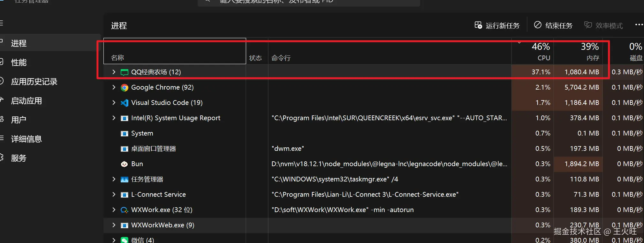Click the 结束任务 button
The width and height of the screenshot is (644, 243).
(553, 26)
